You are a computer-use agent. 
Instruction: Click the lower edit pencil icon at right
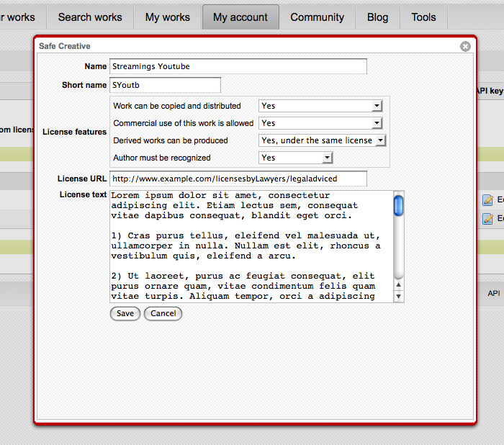(x=488, y=218)
